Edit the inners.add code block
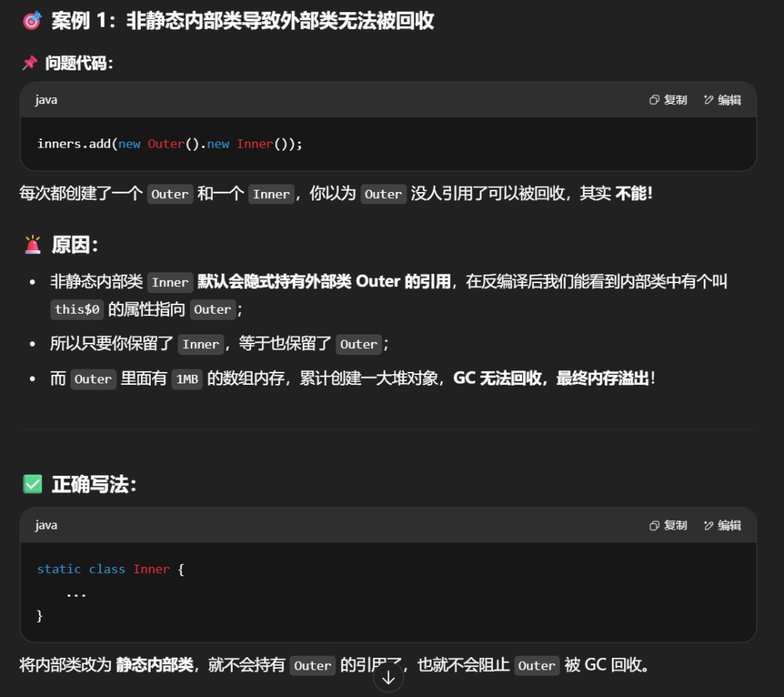This screenshot has width=784, height=697. coord(722,100)
